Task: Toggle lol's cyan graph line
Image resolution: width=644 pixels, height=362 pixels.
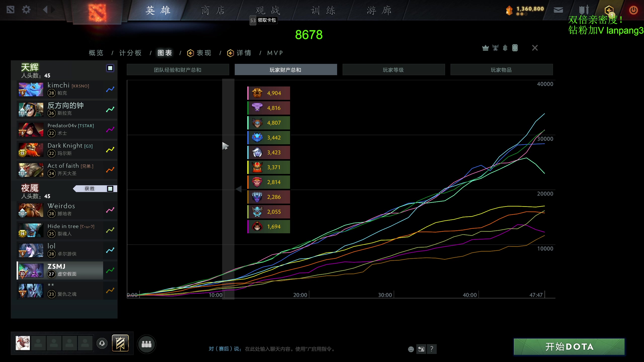Action: coord(110,250)
